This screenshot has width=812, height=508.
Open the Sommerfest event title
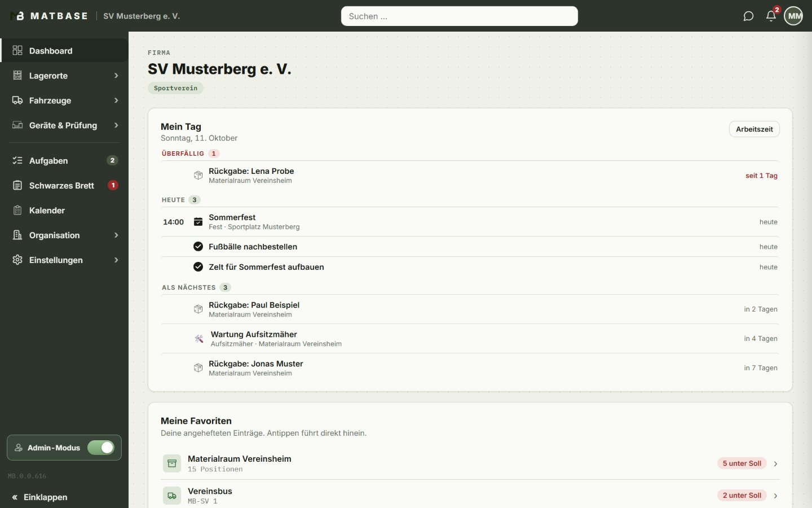tap(232, 217)
